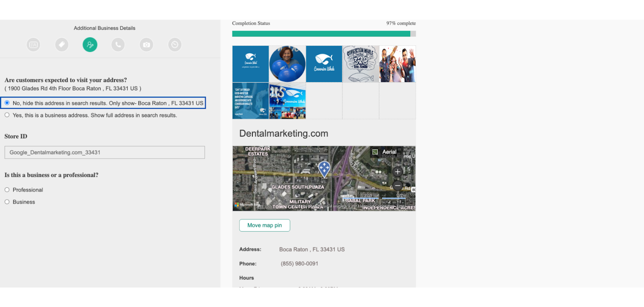Viewport: 644px width, 307px height.
Task: Click the Dentalmarketing.com business name
Action: [x=284, y=133]
